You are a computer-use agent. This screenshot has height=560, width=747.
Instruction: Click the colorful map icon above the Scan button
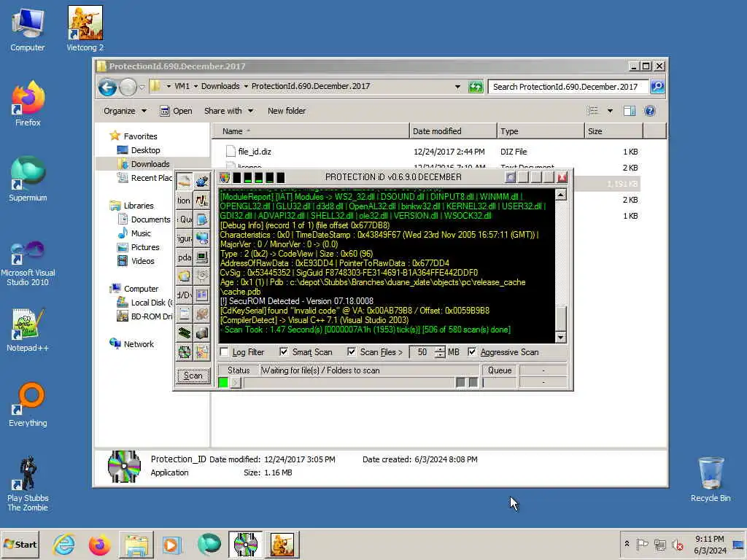click(202, 352)
